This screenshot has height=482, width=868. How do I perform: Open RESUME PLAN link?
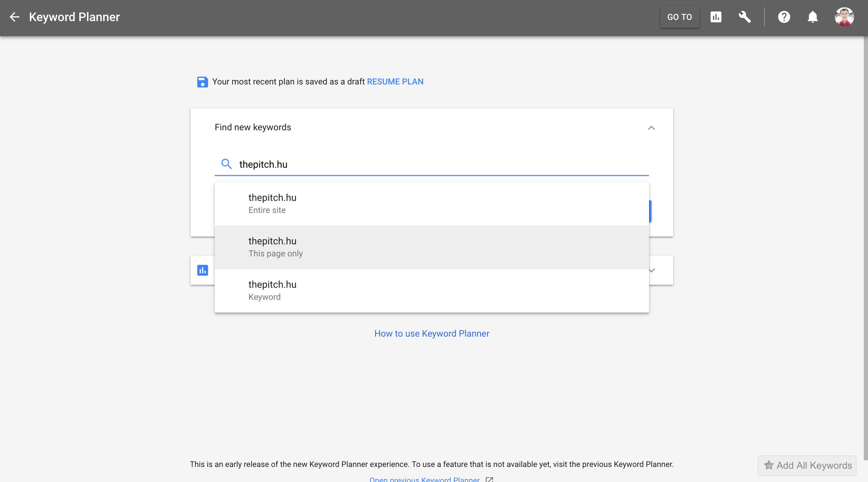tap(395, 81)
